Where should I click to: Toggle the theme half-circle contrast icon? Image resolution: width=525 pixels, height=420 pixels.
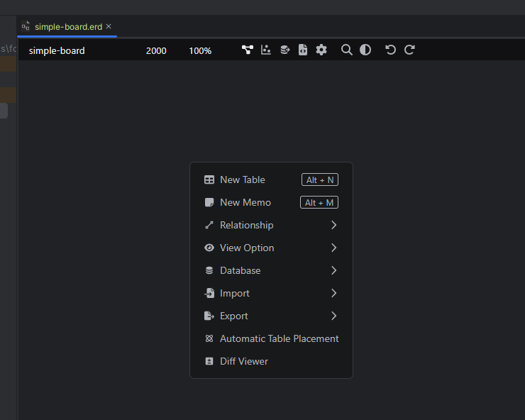click(x=365, y=50)
